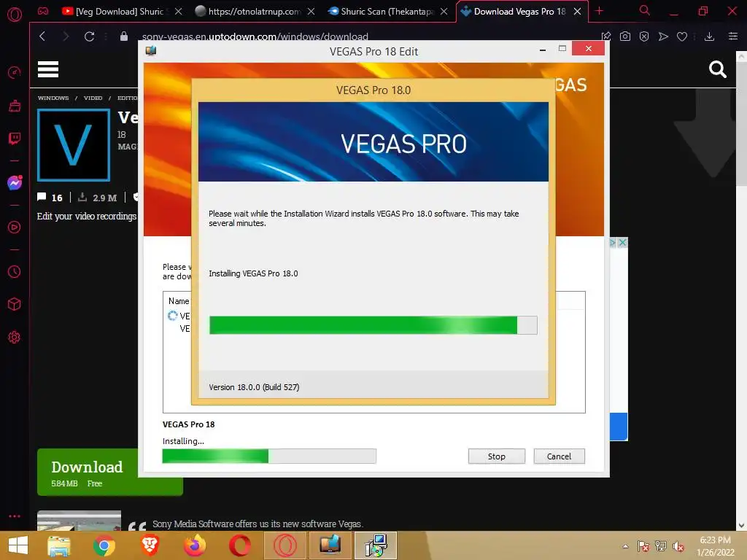Open the My Flow send icon

tap(663, 36)
